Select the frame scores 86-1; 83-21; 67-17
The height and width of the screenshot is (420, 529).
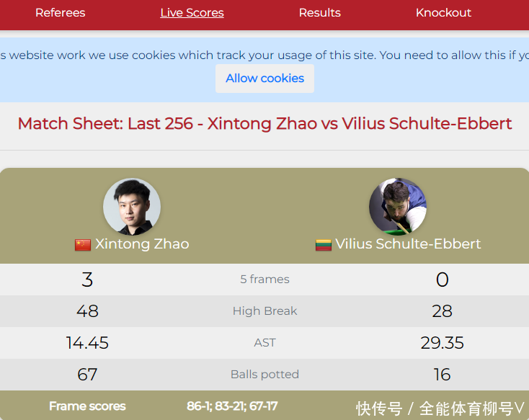tap(232, 406)
